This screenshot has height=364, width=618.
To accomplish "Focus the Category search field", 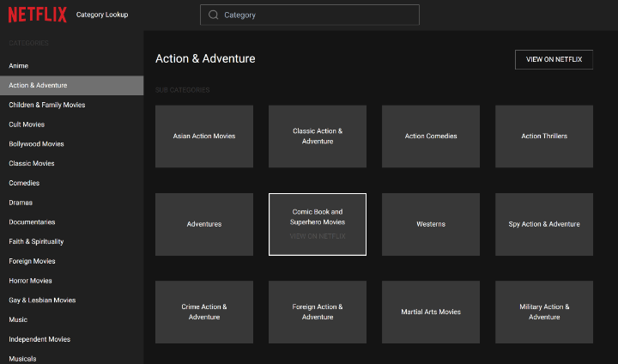I will click(310, 15).
